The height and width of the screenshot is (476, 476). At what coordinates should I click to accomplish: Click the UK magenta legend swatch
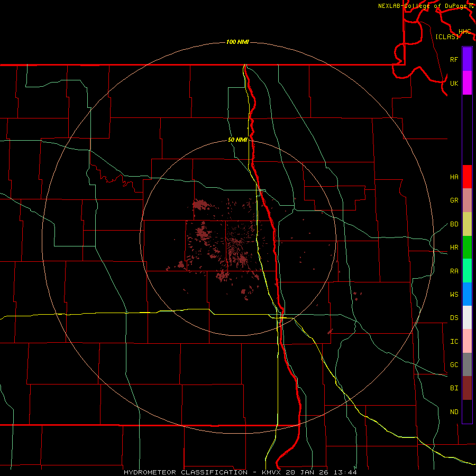coord(467,83)
